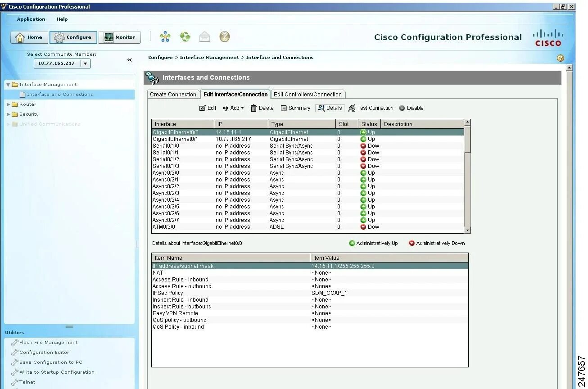This screenshot has width=588, height=389.
Task: Click the QoS Policy - inbound row
Action: [310, 327]
